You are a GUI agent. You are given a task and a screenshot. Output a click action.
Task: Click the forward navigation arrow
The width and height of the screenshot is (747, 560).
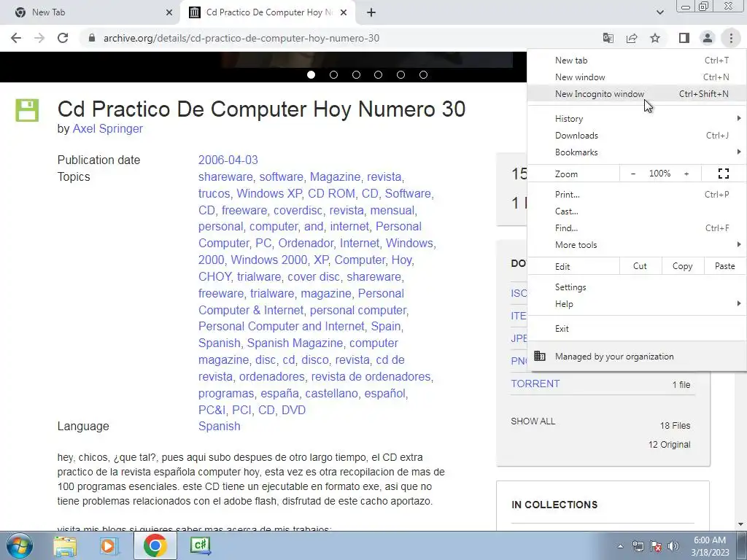[x=39, y=38]
